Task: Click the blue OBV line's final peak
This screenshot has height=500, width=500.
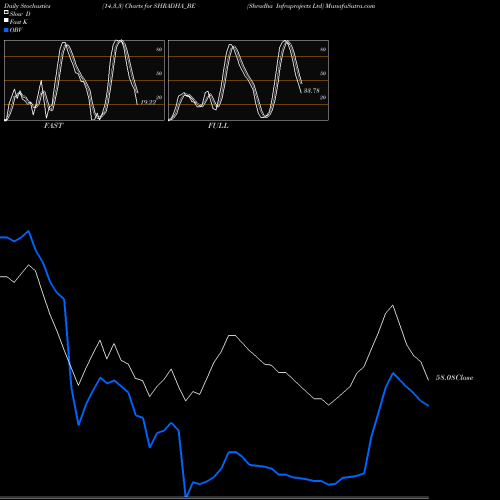Action: click(393, 373)
